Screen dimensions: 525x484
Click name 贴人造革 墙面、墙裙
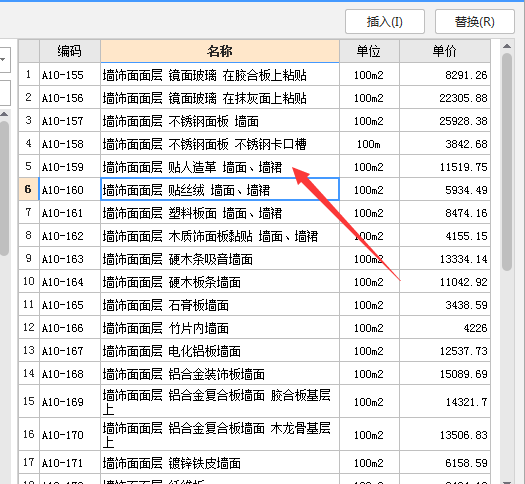[220, 167]
